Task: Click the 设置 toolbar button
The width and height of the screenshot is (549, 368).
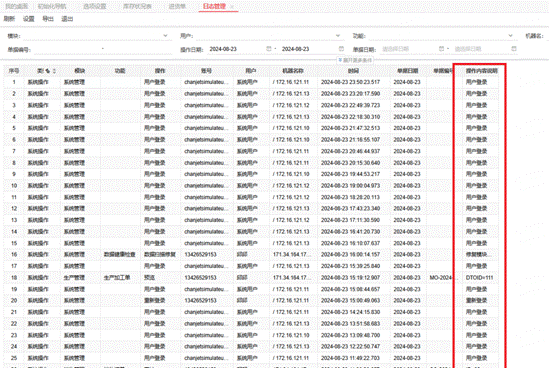Action: point(29,19)
